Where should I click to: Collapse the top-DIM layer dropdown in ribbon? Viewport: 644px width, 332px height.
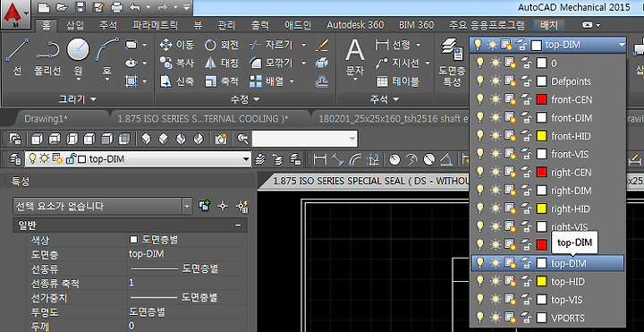(x=622, y=45)
